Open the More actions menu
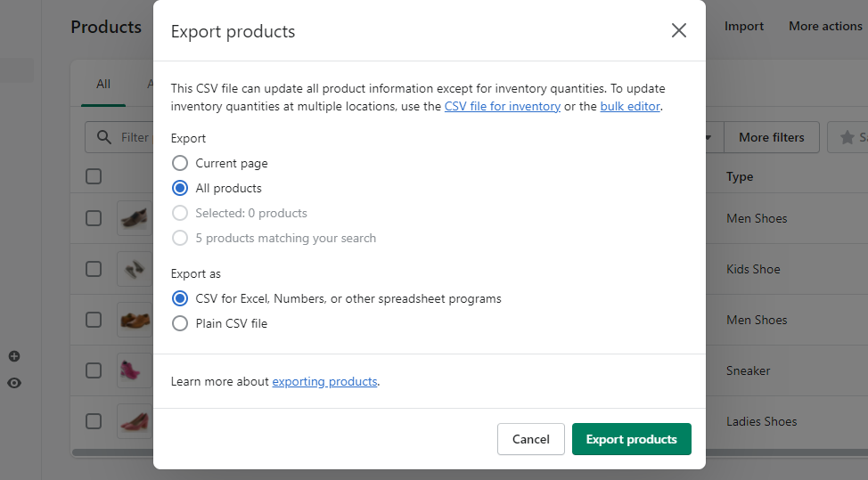 coord(825,26)
